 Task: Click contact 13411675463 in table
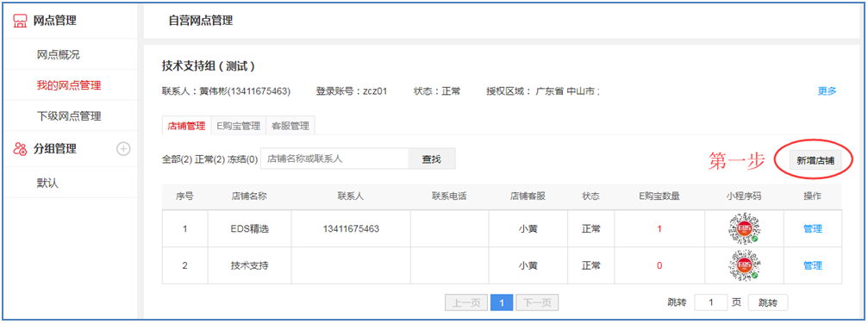(351, 228)
